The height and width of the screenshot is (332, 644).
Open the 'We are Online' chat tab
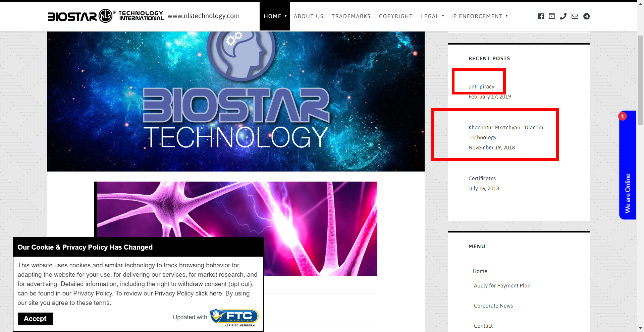tap(628, 193)
